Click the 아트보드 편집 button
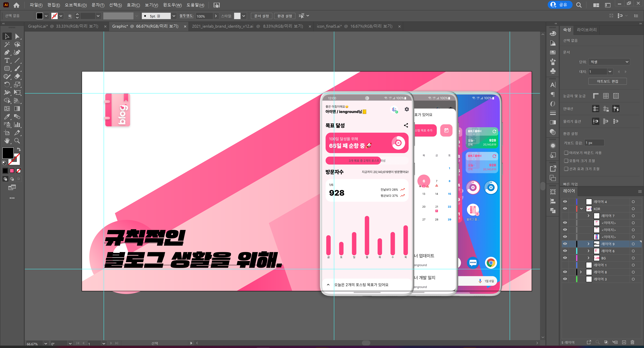 tap(607, 81)
